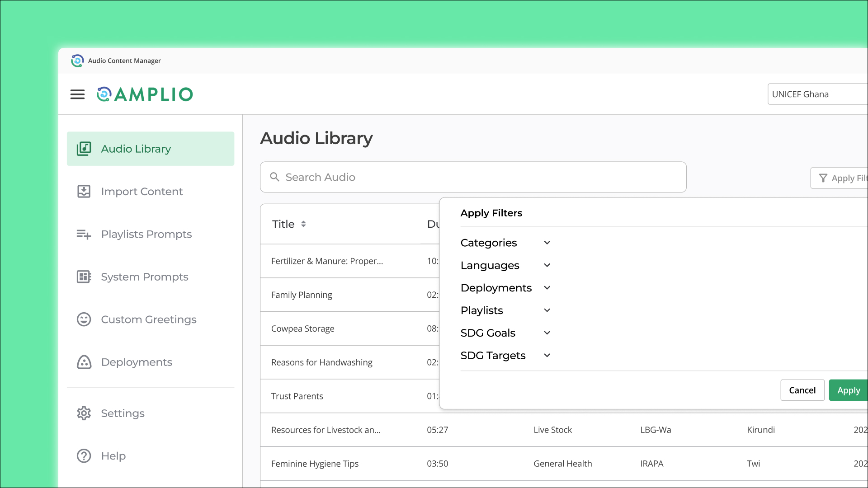The image size is (868, 488).
Task: Open the UNICEF Ghana program dropdown
Action: (x=817, y=94)
